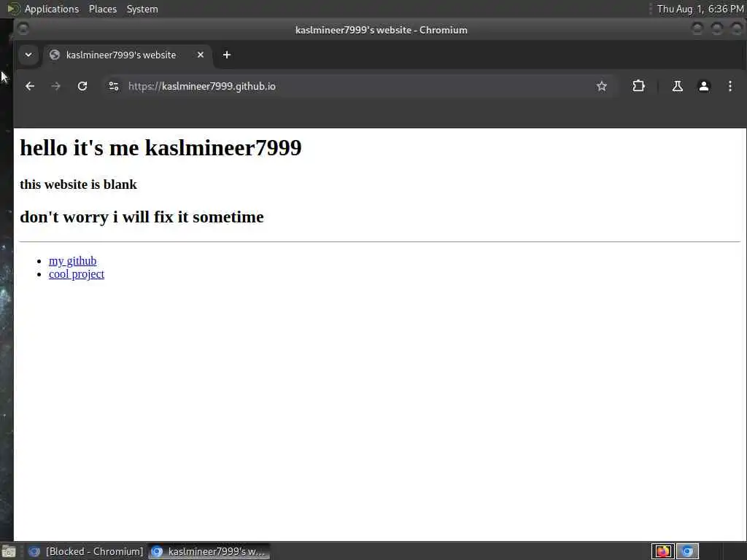The height and width of the screenshot is (560, 747).
Task: Switch to Blocked - Chromium taskbar window
Action: (x=86, y=551)
